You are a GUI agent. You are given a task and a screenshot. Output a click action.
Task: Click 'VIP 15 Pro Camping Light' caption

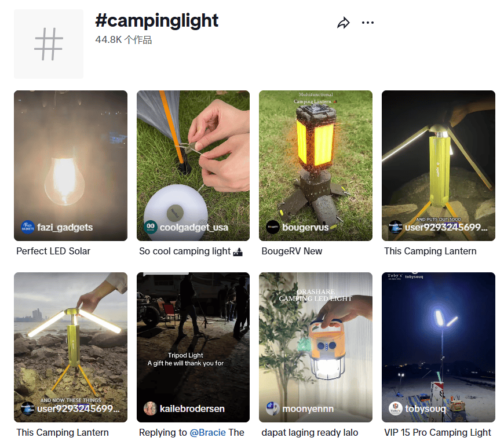[437, 432]
